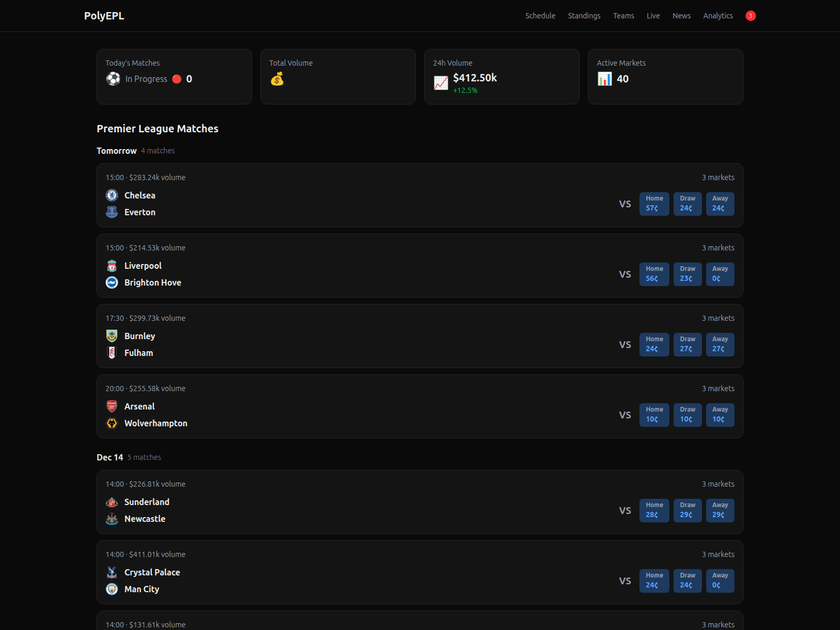
Task: Select Away 10¢ for Arsenal vs Wolverhampton
Action: coord(720,415)
